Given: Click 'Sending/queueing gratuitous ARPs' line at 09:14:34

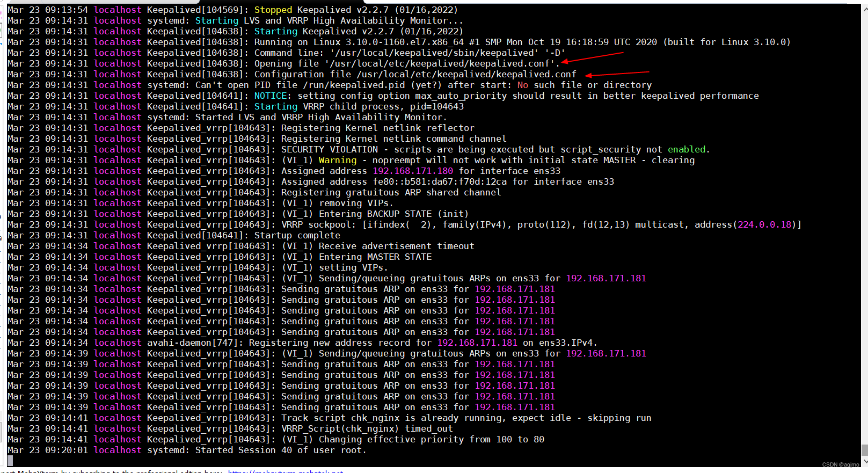Looking at the screenshot, I should [x=463, y=278].
